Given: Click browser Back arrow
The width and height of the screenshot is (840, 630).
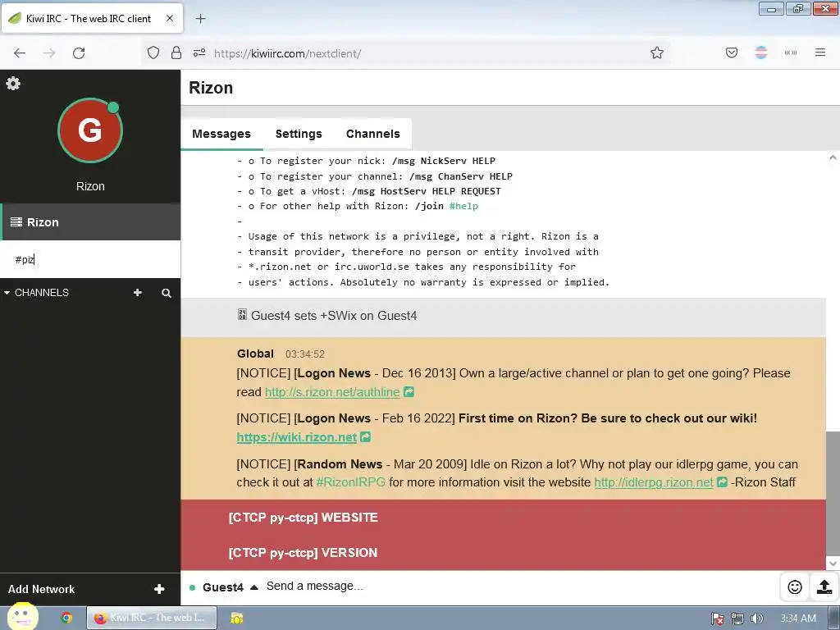Looking at the screenshot, I should [x=20, y=53].
